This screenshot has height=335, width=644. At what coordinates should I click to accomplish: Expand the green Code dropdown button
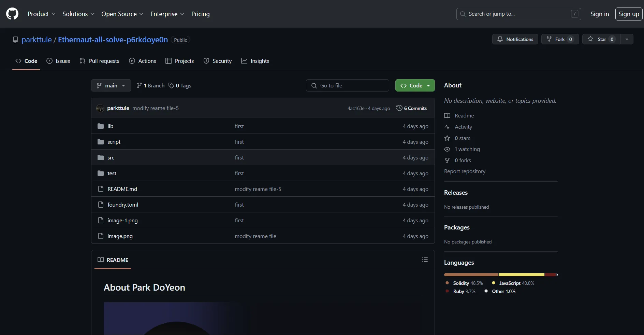pos(415,86)
